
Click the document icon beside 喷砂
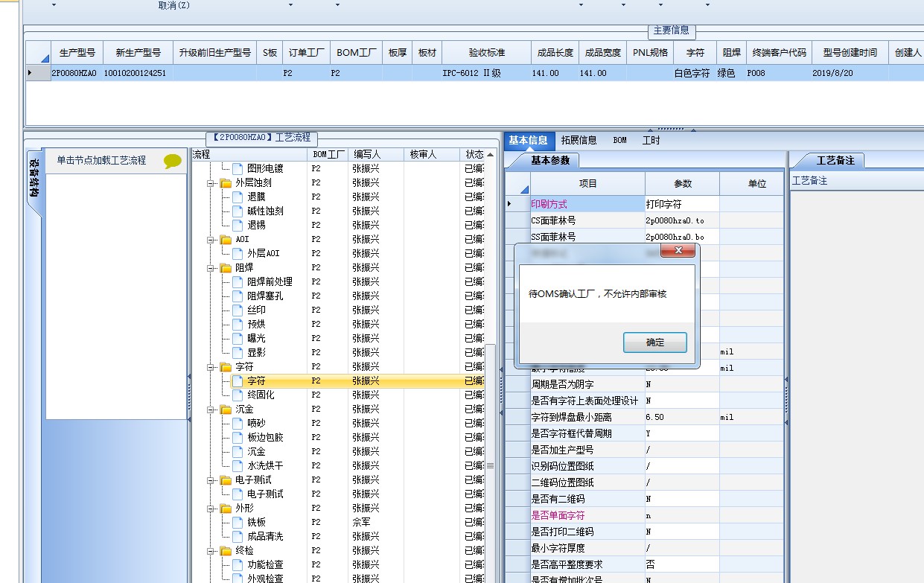coord(238,423)
